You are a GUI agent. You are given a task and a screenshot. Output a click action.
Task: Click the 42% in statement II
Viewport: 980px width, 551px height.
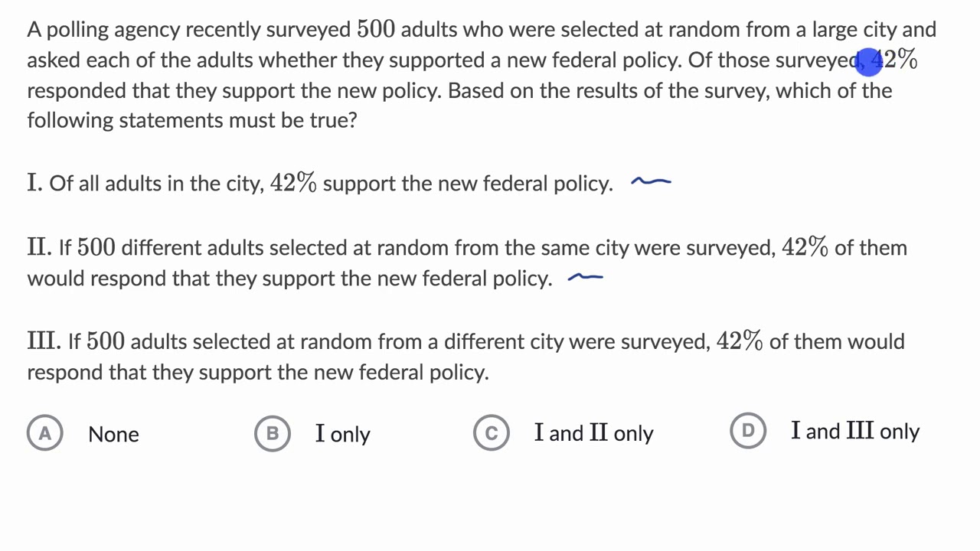(805, 247)
